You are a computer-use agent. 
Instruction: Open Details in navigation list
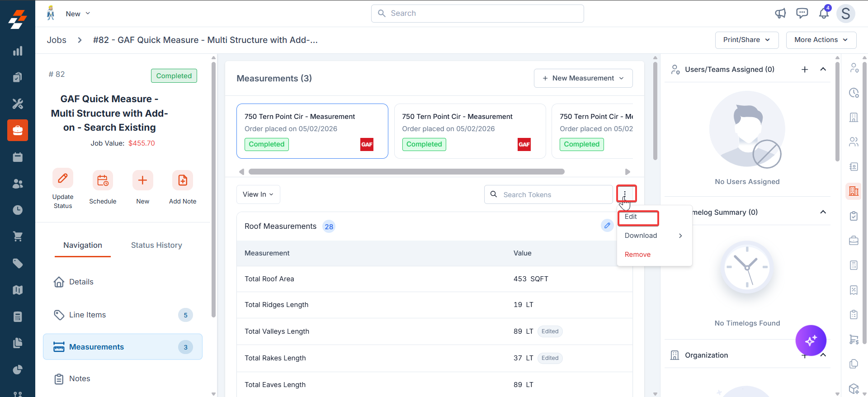[123, 282]
